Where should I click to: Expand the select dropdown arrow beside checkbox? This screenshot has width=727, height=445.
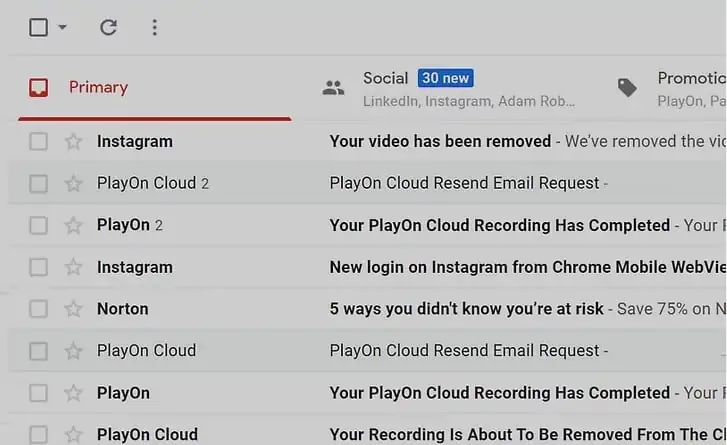click(63, 28)
